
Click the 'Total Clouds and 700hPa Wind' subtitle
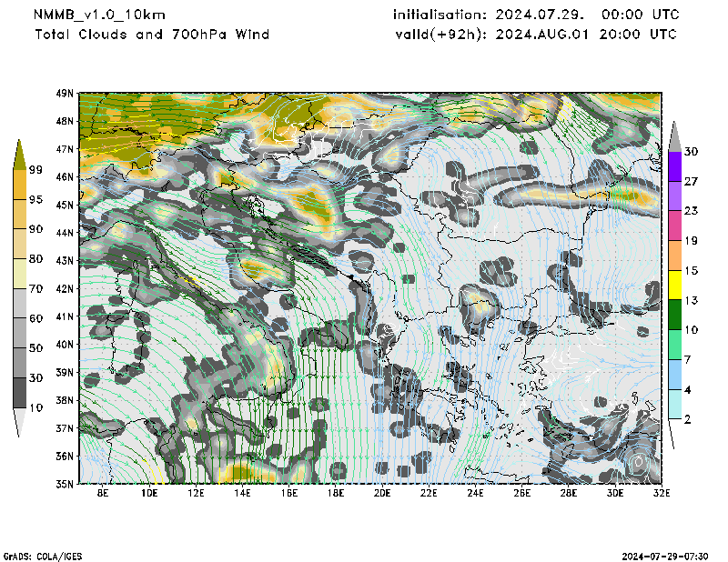(152, 35)
